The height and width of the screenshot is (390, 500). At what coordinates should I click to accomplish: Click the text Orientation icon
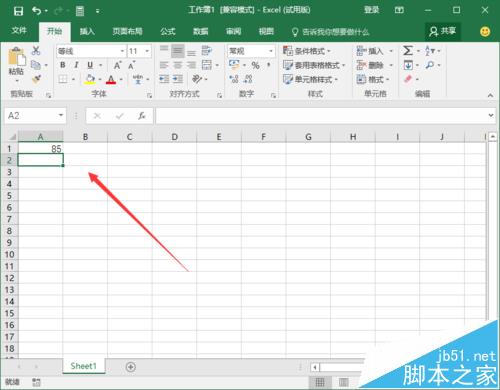[197, 79]
